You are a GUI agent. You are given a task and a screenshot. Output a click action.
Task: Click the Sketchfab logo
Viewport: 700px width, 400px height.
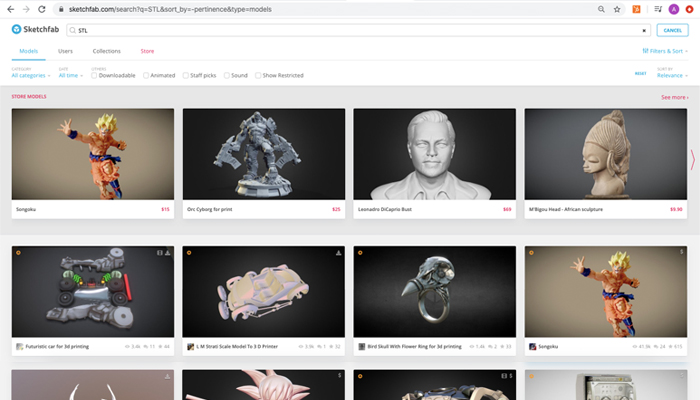click(x=35, y=29)
